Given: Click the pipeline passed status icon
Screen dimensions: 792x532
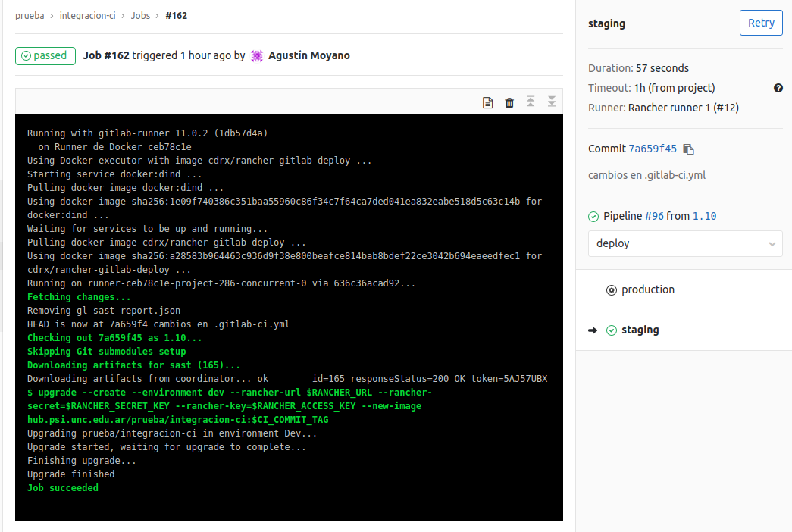Looking at the screenshot, I should tap(593, 217).
